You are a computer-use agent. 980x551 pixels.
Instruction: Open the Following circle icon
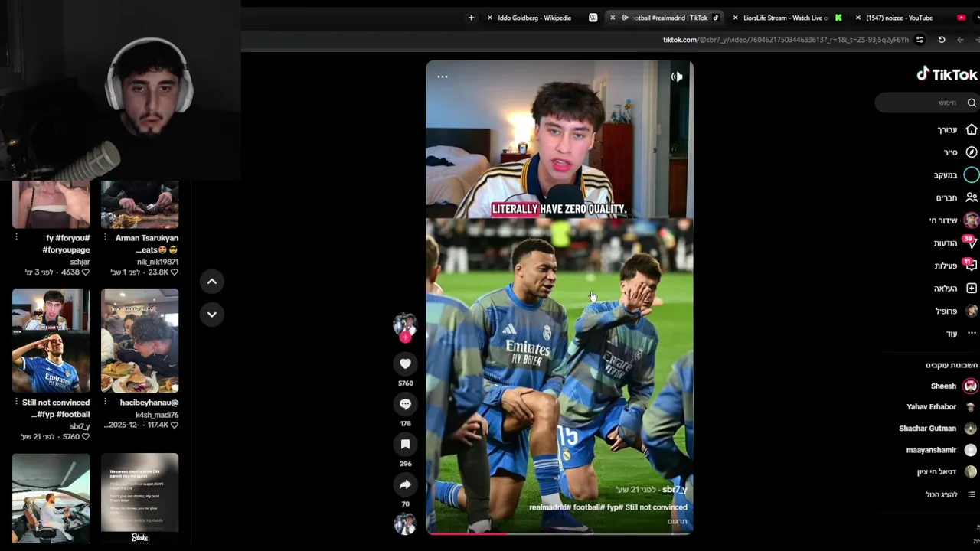tap(972, 175)
